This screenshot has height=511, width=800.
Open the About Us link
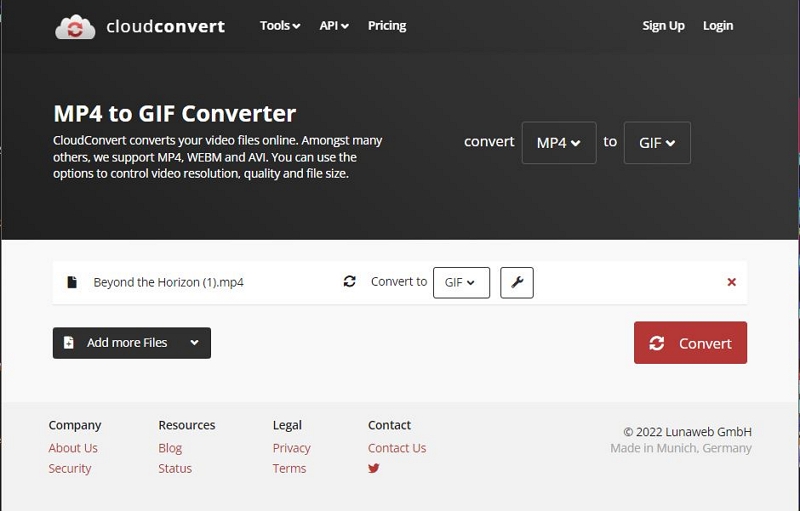click(73, 448)
